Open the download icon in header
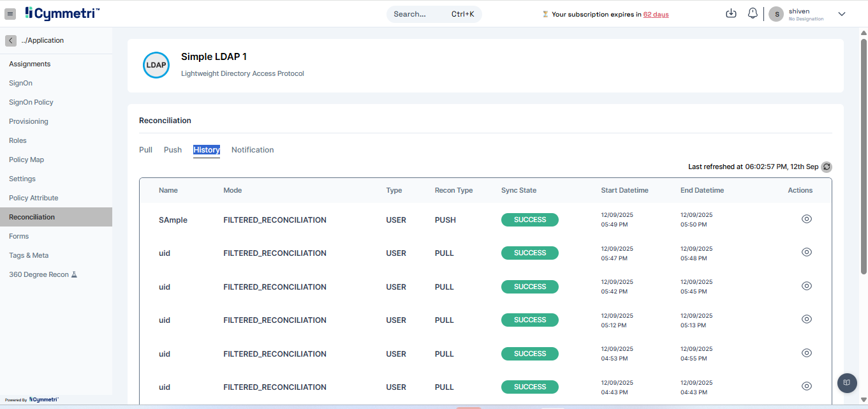Viewport: 868px width, 409px height. (732, 13)
